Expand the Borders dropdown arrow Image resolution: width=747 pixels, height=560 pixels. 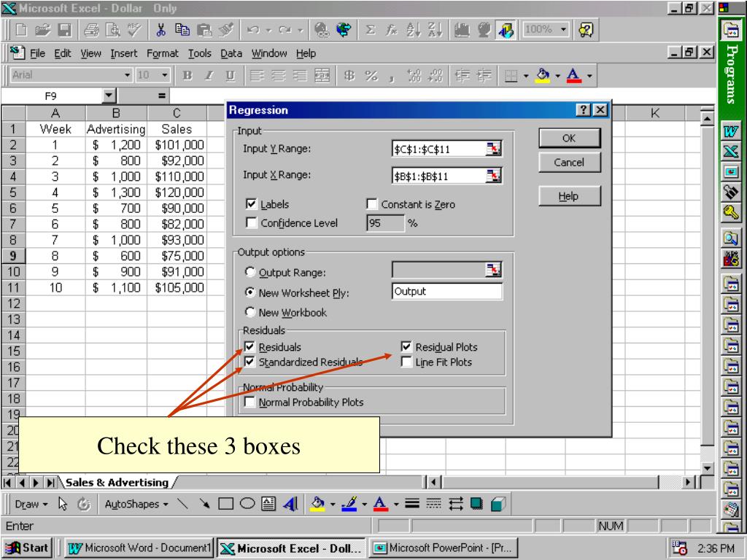[526, 75]
